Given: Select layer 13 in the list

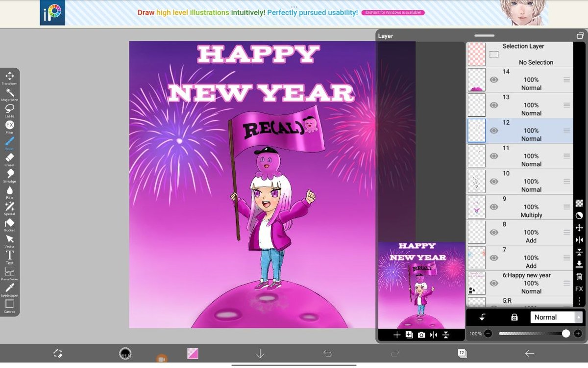Looking at the screenshot, I should pyautogui.click(x=519, y=105).
